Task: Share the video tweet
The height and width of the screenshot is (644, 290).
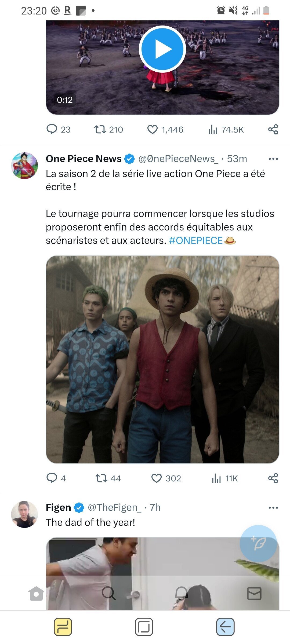Action: pos(273,130)
